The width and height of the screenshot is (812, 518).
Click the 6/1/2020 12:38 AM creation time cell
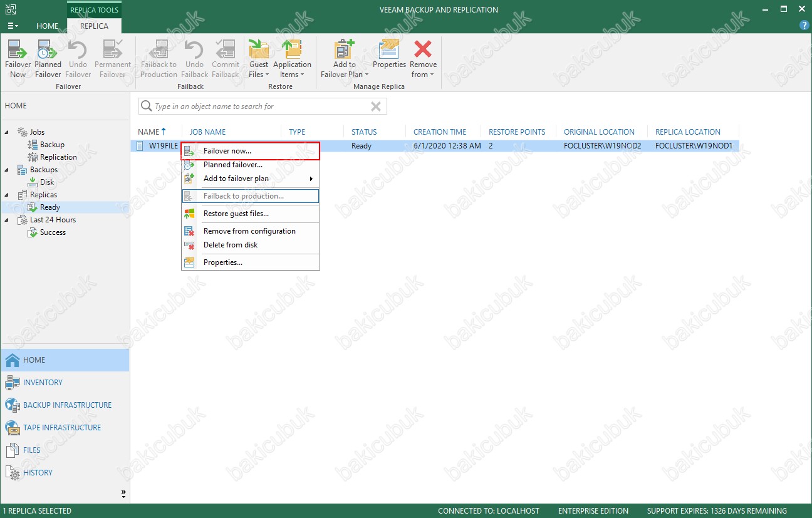(x=447, y=146)
